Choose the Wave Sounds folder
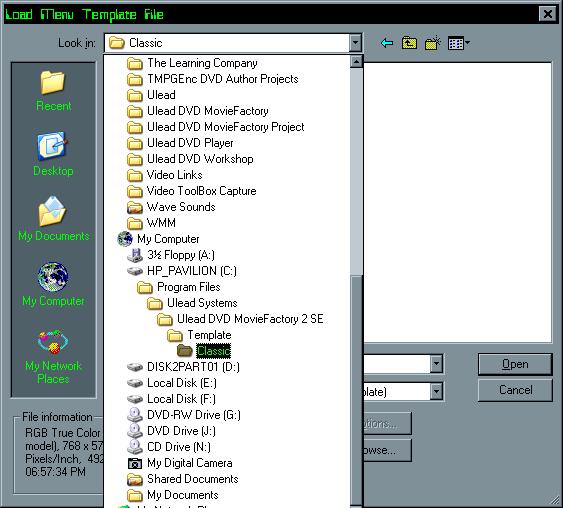Screen dimensions: 563x508 click(171, 207)
